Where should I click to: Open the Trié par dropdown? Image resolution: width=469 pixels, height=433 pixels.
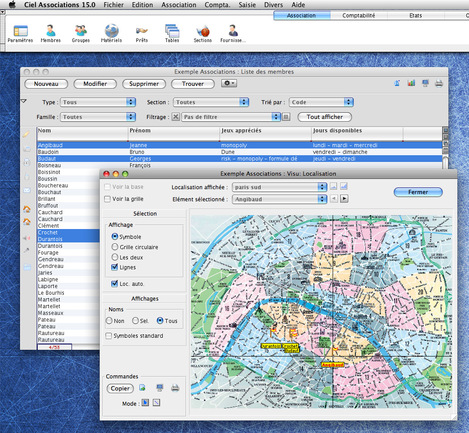321,102
